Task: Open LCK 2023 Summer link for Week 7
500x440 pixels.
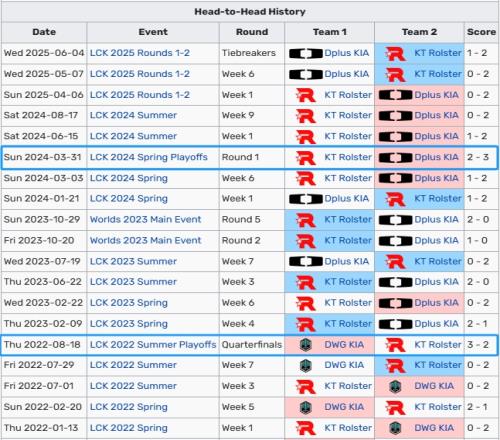Action: (x=133, y=261)
